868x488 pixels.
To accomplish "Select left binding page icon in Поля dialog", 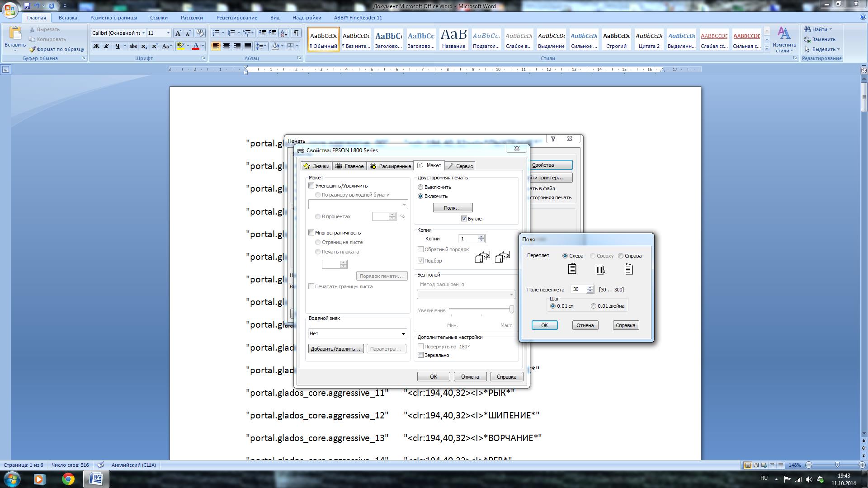I will [x=572, y=269].
